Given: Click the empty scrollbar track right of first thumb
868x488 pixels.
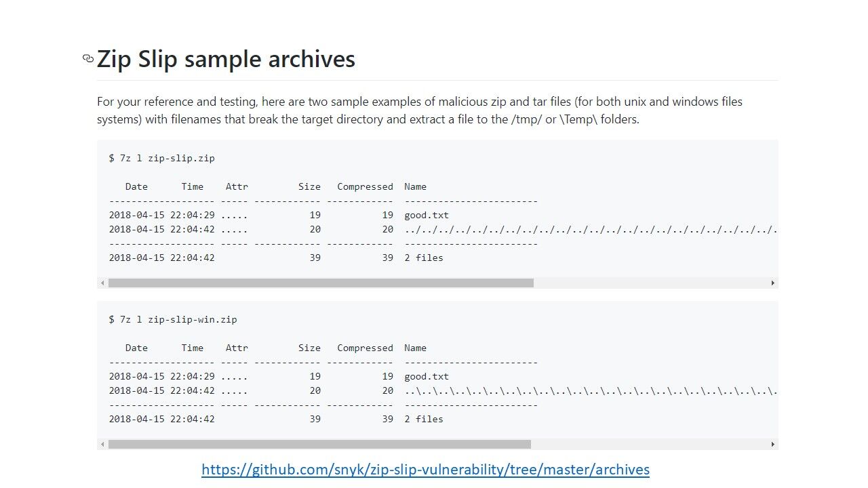Looking at the screenshot, I should (x=650, y=283).
